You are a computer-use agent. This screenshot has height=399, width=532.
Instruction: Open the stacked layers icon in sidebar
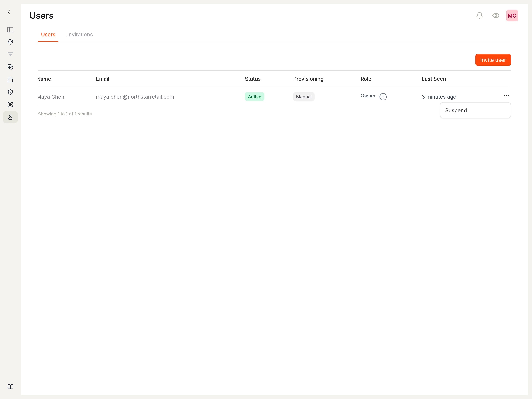click(x=10, y=79)
